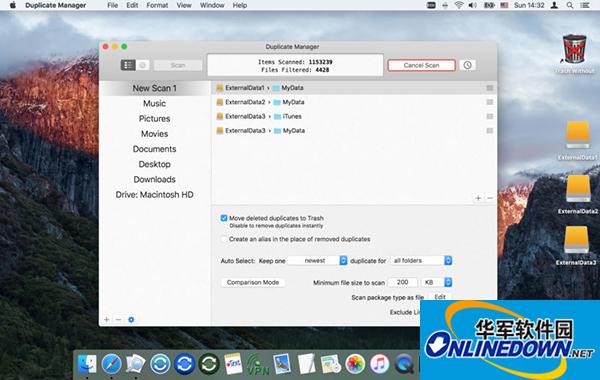Click the handle icon on ExternalData3 MyData row
This screenshot has width=600, height=380.
(x=489, y=130)
